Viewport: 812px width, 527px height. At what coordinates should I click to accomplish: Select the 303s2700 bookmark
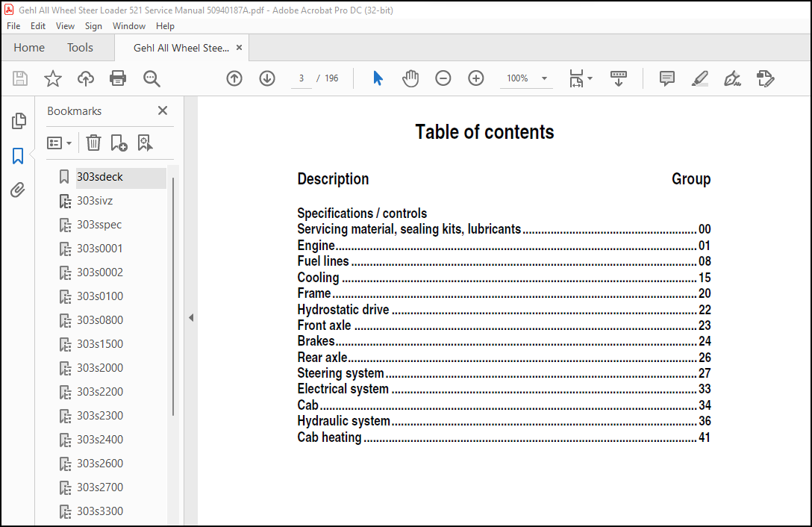pos(100,487)
